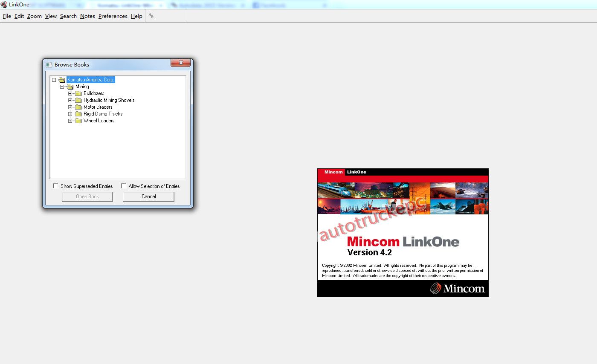The width and height of the screenshot is (597, 364).
Task: Open the Notes menu
Action: tap(87, 16)
